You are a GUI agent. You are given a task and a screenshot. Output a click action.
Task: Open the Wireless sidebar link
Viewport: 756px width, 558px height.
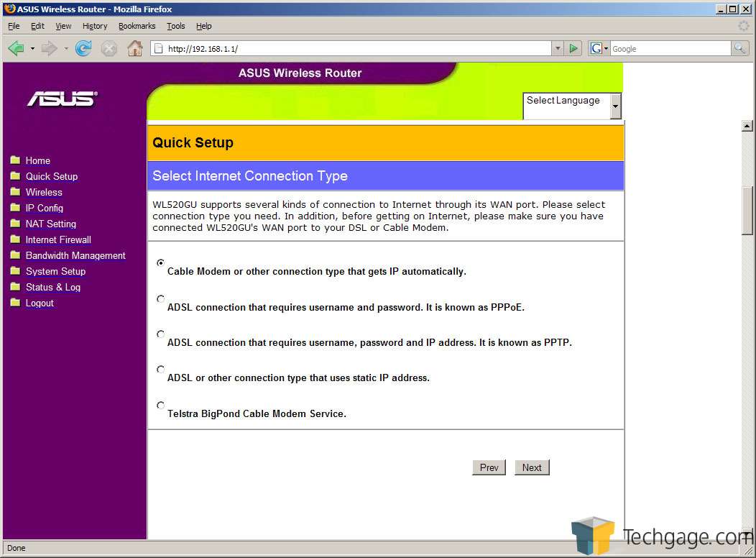44,193
